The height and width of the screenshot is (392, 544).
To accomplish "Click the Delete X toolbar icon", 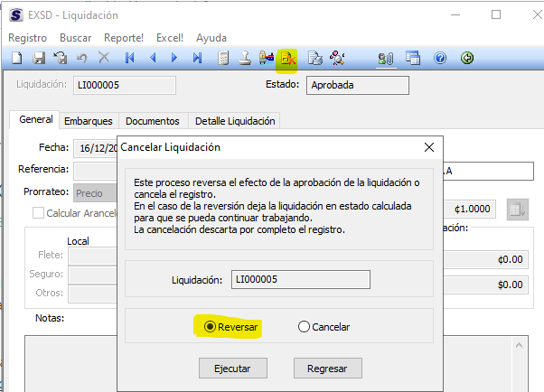I will coord(104,59).
